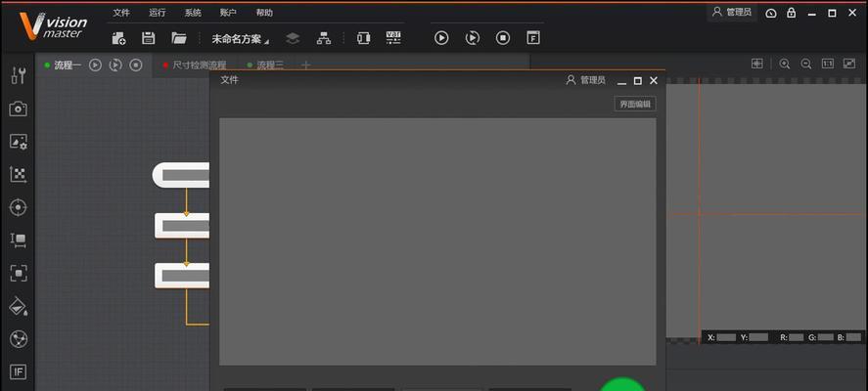The width and height of the screenshot is (868, 391).
Task: Open the measurement tools in sidebar
Action: [19, 240]
